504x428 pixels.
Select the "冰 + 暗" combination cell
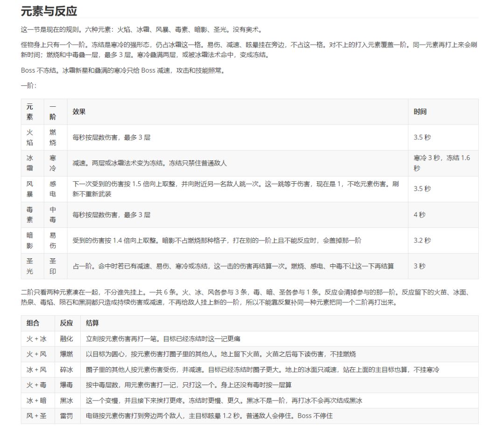(x=38, y=400)
